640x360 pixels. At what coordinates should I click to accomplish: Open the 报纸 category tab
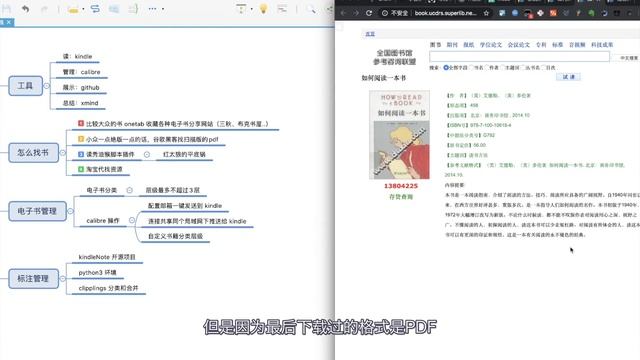[x=469, y=45]
